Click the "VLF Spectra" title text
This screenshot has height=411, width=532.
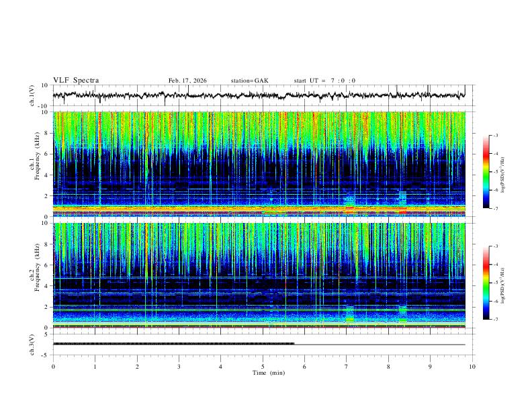click(76, 81)
